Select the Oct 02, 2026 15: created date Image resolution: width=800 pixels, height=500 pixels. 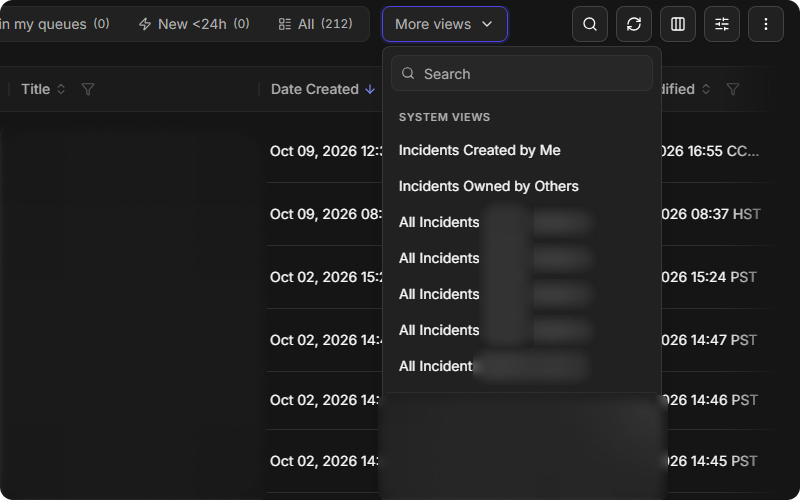[327, 277]
